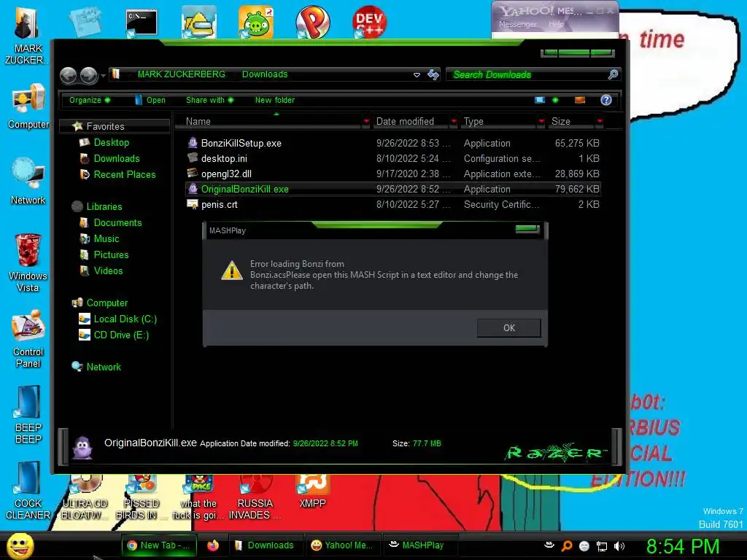Open BEEP BEEP desktop shortcut
The image size is (747, 560).
pos(28,414)
